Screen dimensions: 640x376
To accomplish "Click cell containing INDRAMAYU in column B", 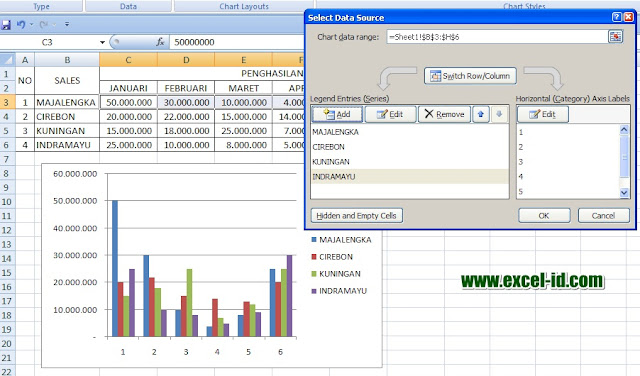I will coord(67,145).
